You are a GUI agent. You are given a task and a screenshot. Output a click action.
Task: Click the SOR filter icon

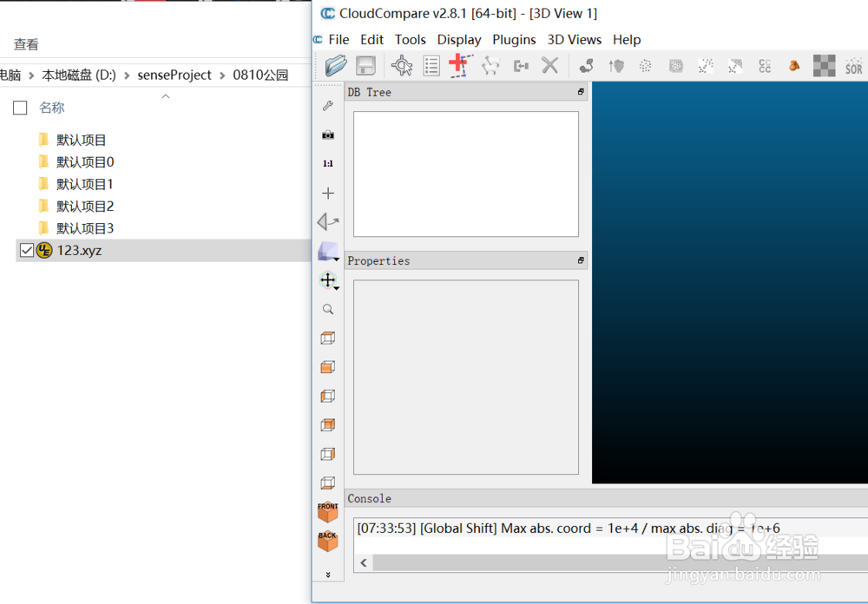pos(854,66)
